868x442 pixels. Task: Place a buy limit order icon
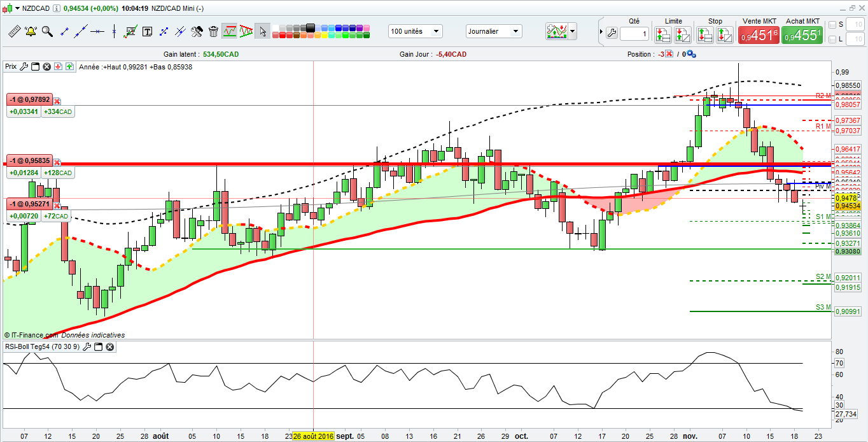tap(682, 35)
